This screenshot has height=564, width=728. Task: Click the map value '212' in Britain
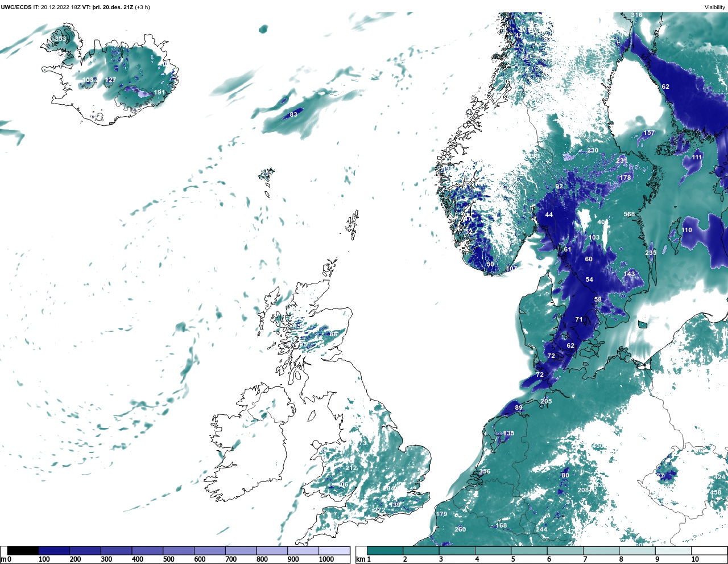point(351,468)
